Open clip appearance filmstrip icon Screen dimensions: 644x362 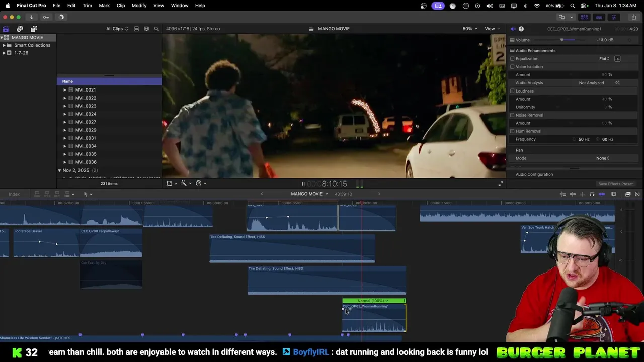(x=614, y=194)
